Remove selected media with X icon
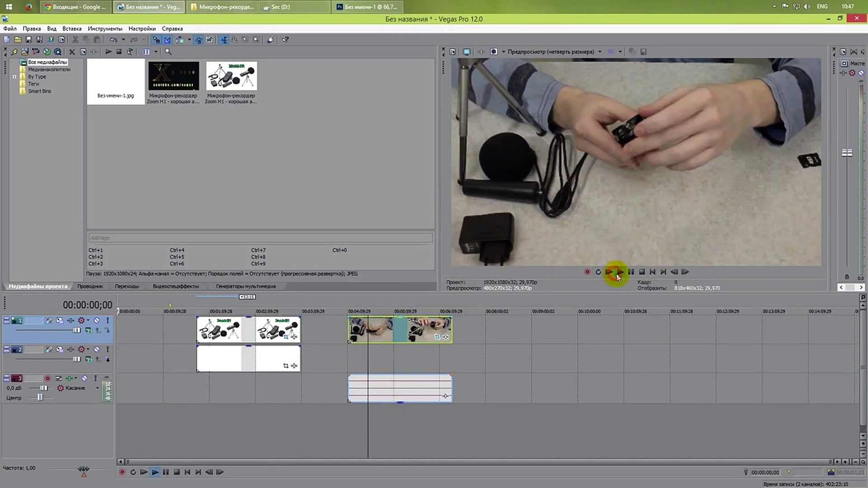This screenshot has width=868, height=488. [72, 52]
